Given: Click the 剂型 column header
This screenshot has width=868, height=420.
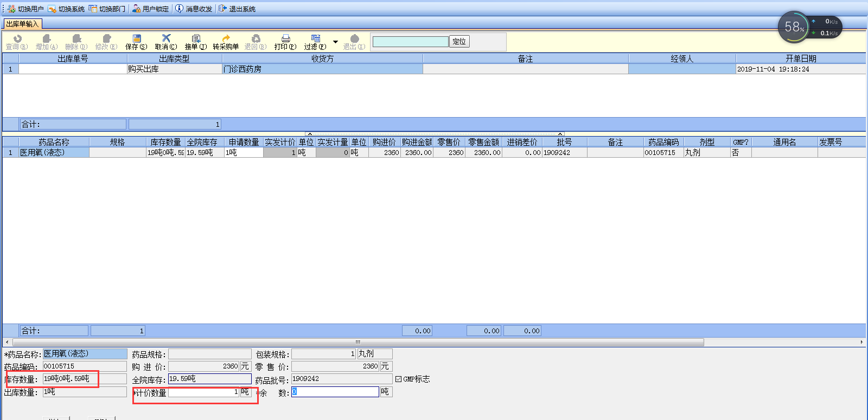Looking at the screenshot, I should (707, 142).
